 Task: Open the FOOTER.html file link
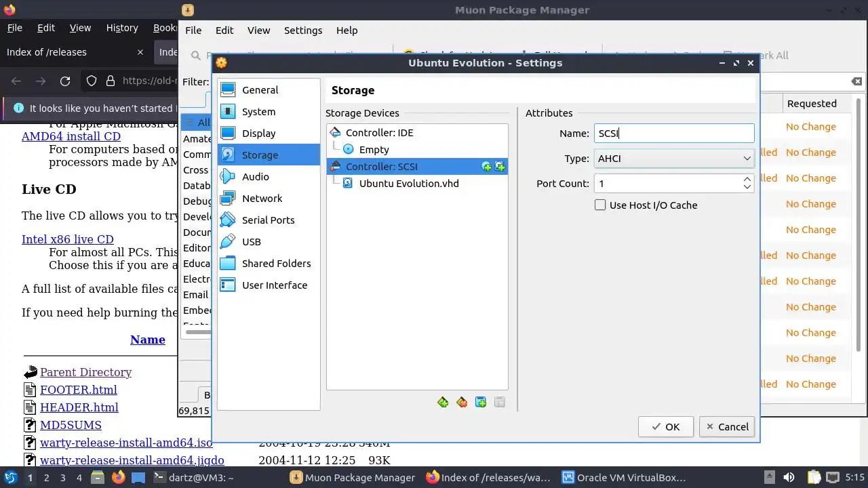click(79, 390)
